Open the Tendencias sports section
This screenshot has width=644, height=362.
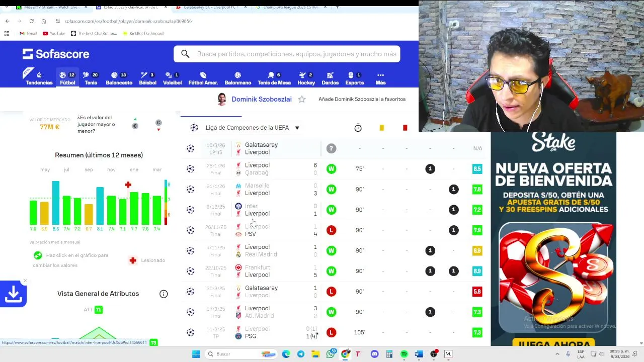coord(39,78)
